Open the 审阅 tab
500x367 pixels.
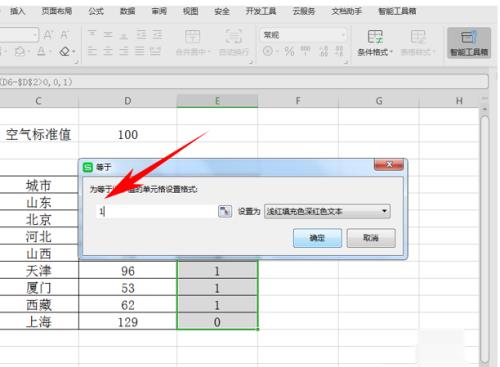[159, 11]
